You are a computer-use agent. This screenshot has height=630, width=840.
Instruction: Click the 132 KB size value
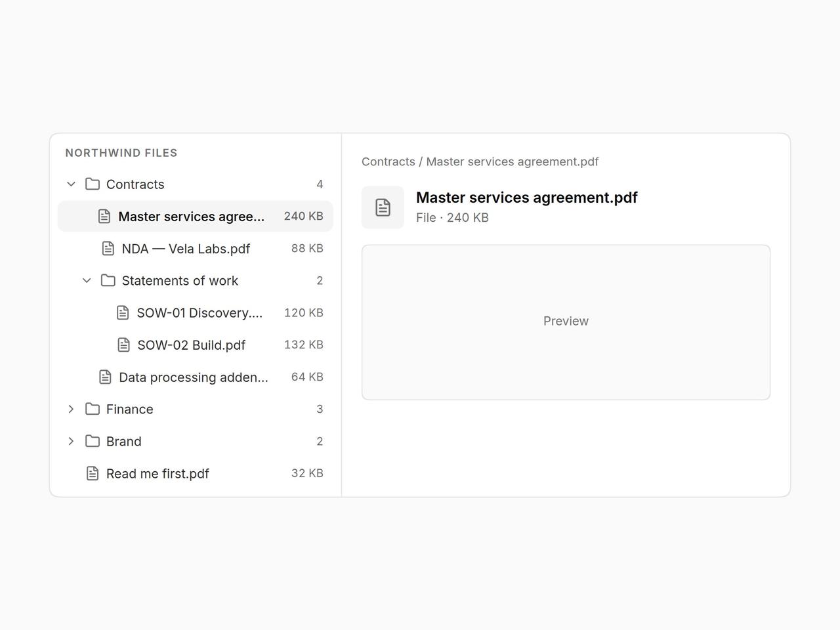[x=304, y=345]
